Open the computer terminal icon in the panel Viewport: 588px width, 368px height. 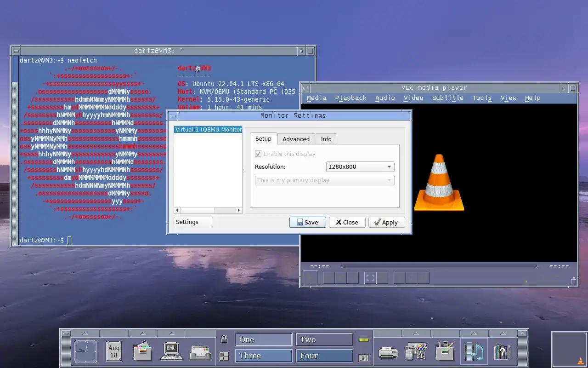point(171,351)
